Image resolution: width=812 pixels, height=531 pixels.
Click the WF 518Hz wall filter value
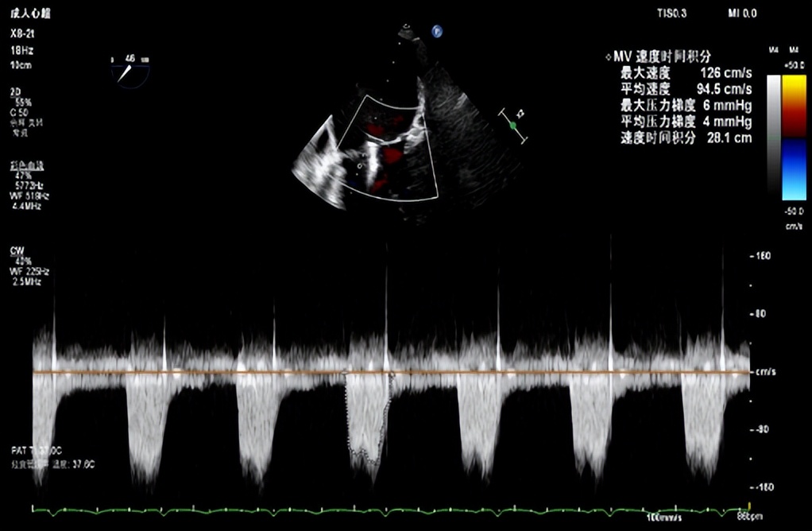pos(29,196)
